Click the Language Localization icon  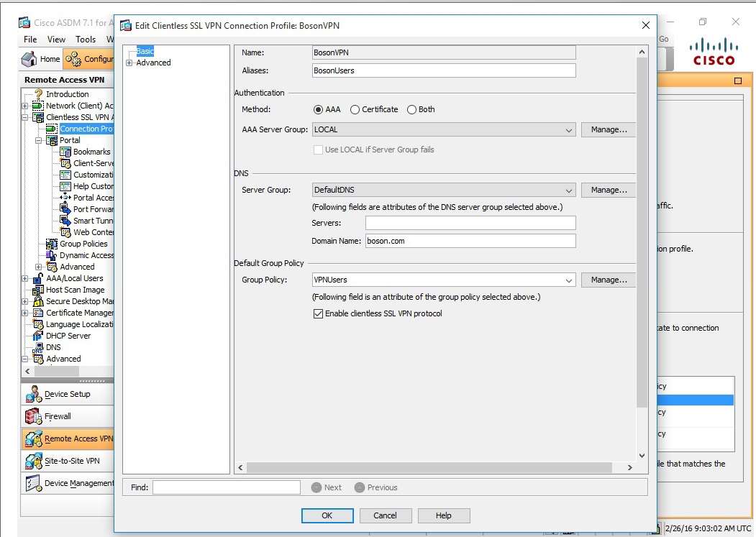(x=38, y=324)
